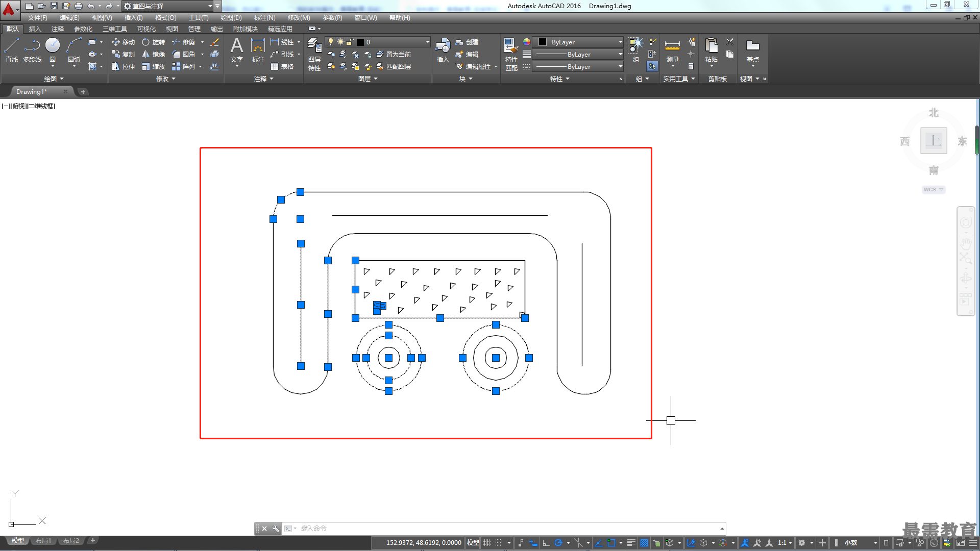Screen dimensions: 980x551
Task: Select the Circle (圆) tool
Action: [53, 50]
